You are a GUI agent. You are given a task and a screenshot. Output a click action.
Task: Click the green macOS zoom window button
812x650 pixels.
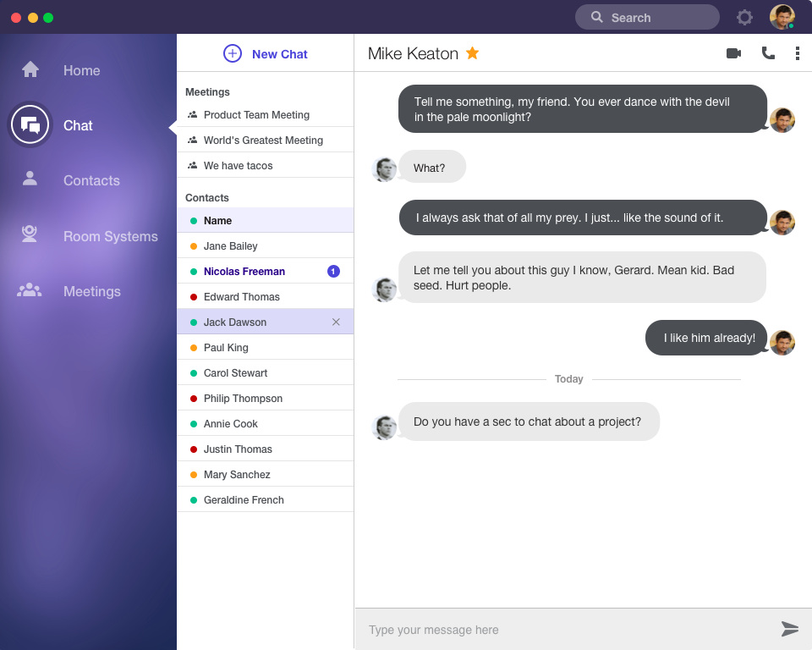[48, 18]
